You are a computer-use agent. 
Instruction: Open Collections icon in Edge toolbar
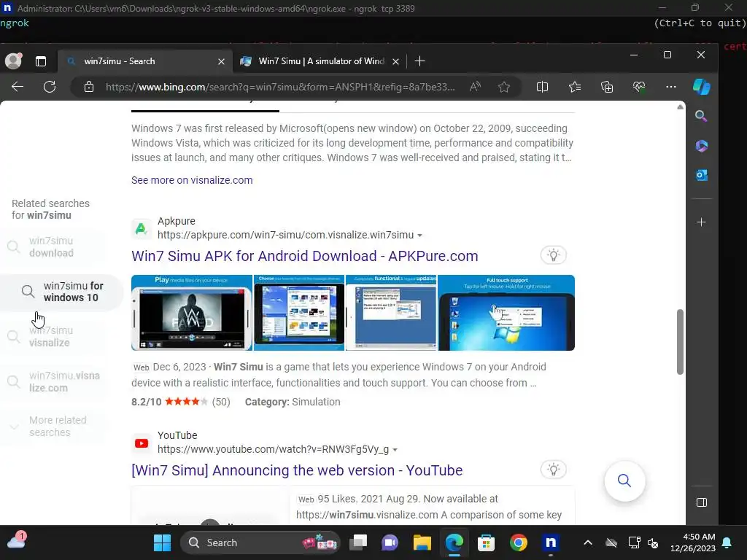pos(607,87)
